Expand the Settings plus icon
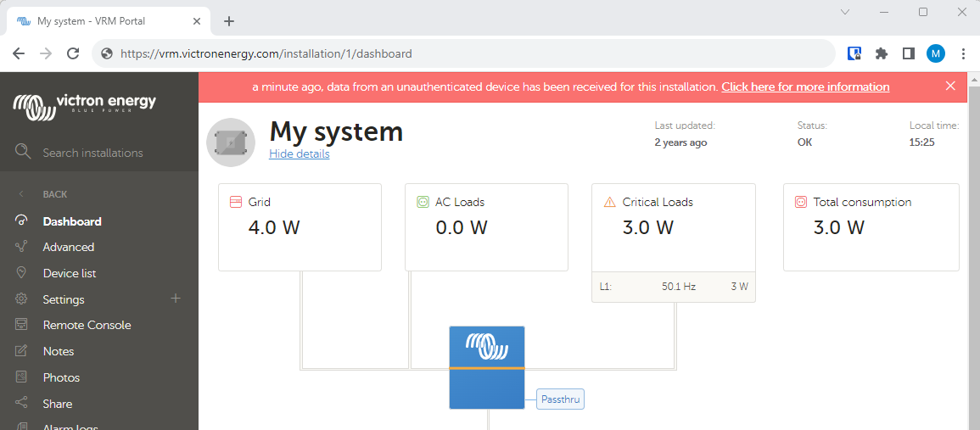This screenshot has height=430, width=980. pyautogui.click(x=176, y=299)
